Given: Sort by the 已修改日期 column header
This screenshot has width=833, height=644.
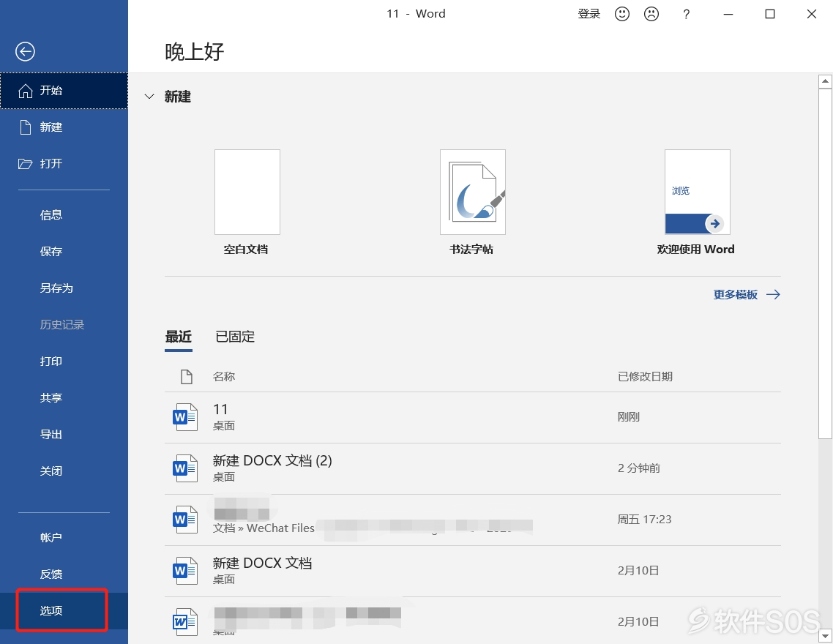Looking at the screenshot, I should click(646, 377).
